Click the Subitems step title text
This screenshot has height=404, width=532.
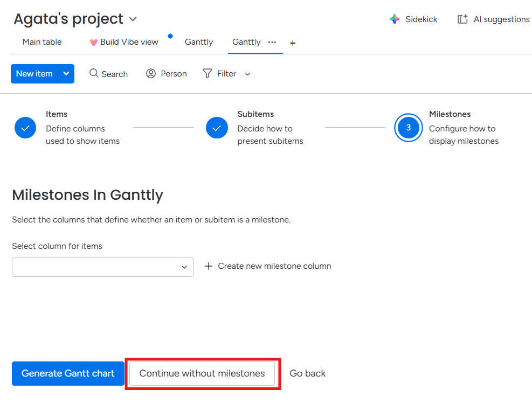255,114
